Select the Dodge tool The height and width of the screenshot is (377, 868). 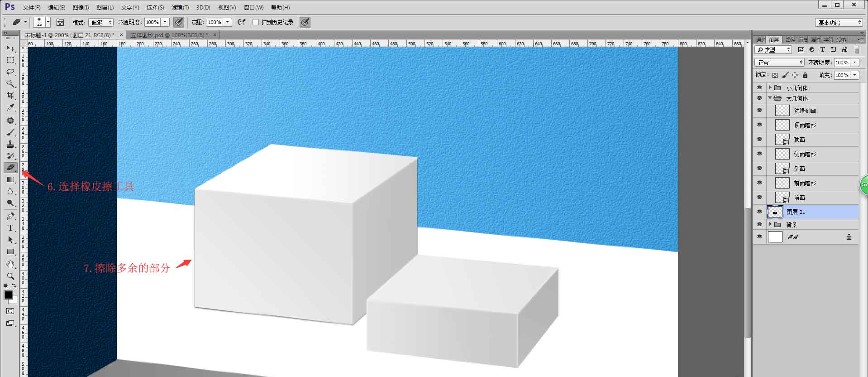10,203
